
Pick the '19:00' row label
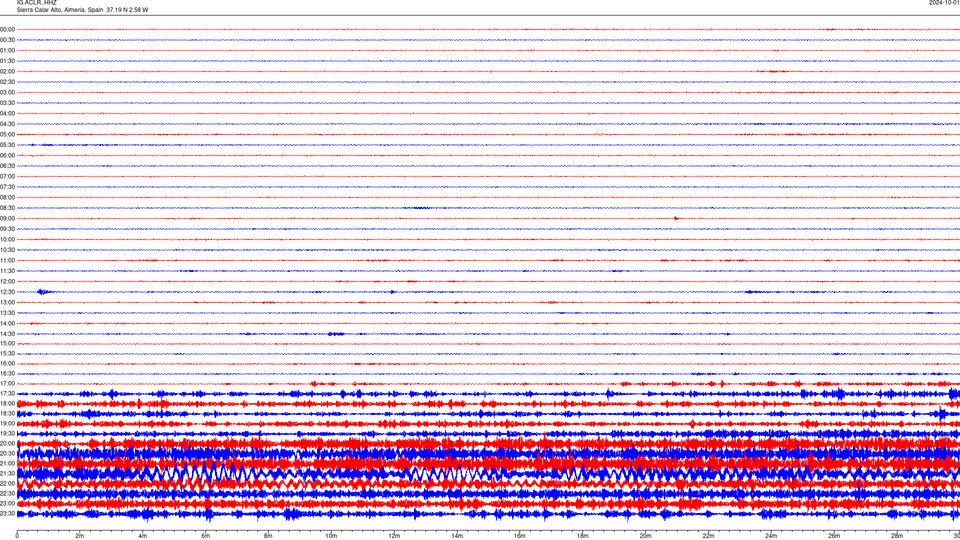click(7, 424)
